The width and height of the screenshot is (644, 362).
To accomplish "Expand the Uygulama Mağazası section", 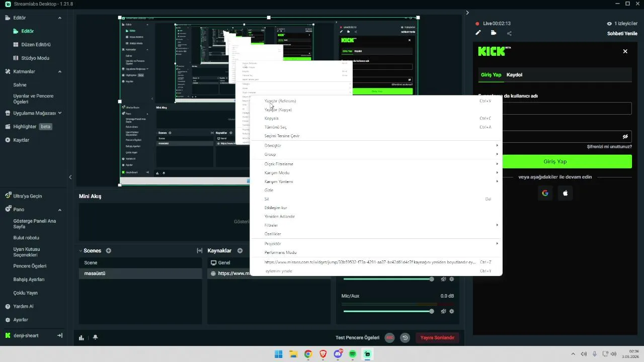I will point(60,113).
